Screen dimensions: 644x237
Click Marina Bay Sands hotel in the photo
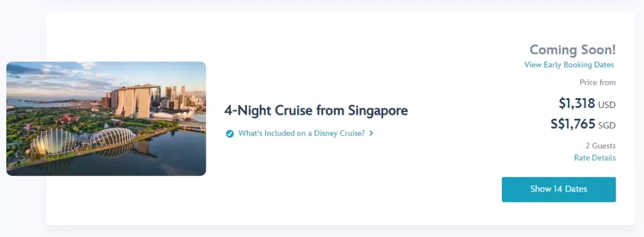click(136, 101)
